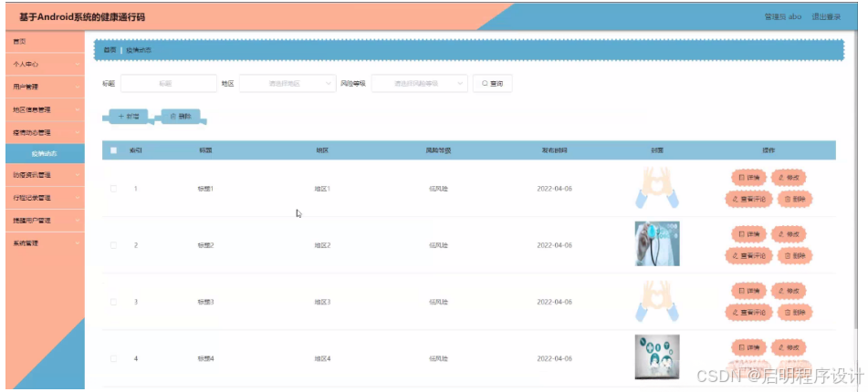Click 详情 button for row 标题3
Screen dimensions: 868x392
[x=749, y=291]
